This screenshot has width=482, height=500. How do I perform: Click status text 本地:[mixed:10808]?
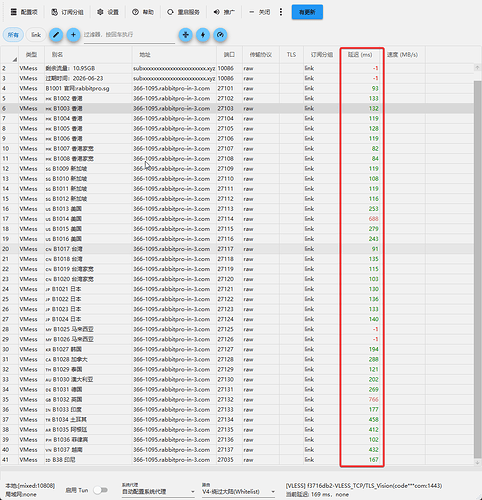30,486
